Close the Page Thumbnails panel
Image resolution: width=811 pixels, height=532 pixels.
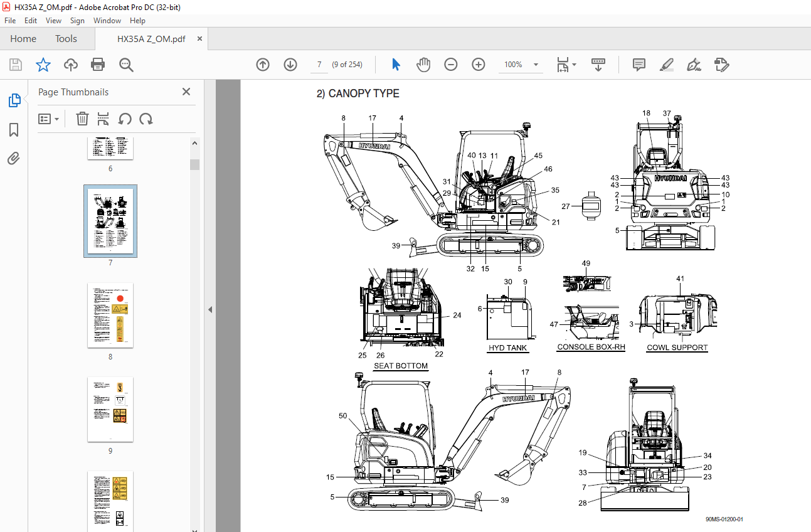click(186, 92)
